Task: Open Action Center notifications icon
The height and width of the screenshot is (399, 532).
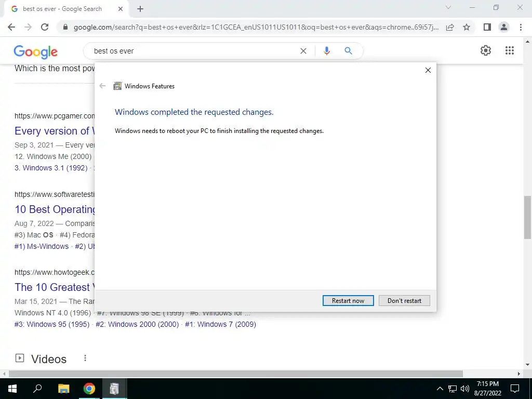Action: click(x=515, y=389)
